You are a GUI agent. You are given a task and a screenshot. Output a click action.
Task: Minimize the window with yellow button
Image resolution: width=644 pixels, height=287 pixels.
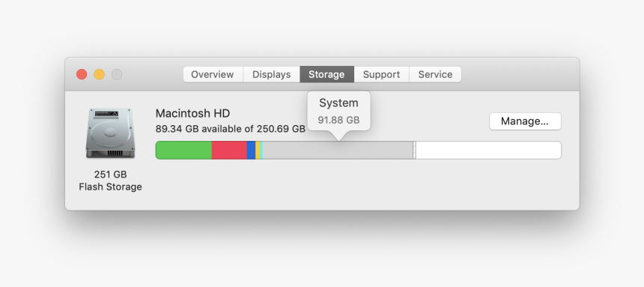100,74
